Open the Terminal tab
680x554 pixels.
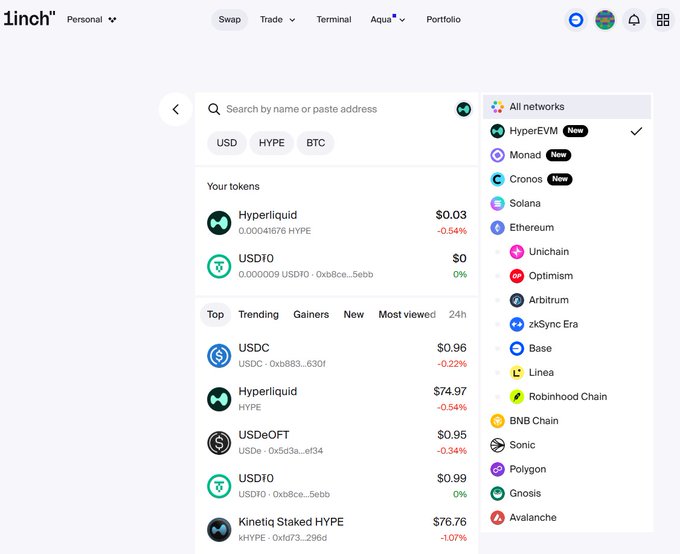point(333,20)
